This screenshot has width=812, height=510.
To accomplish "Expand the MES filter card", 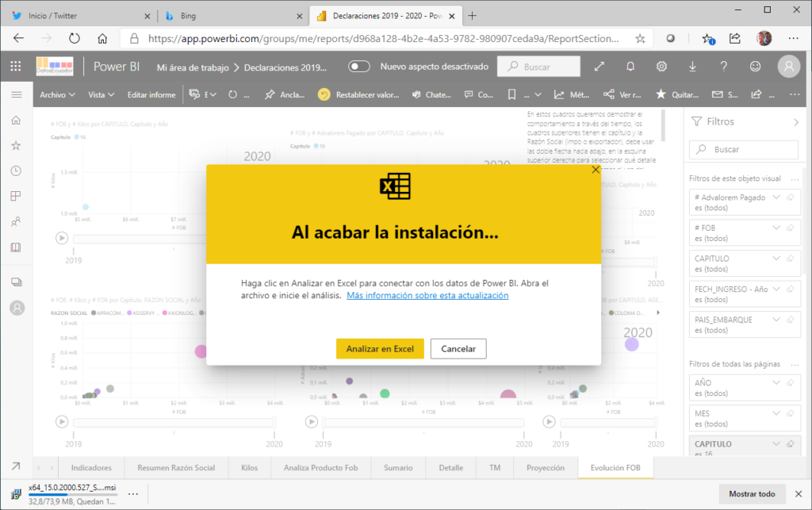I will pyautogui.click(x=776, y=413).
